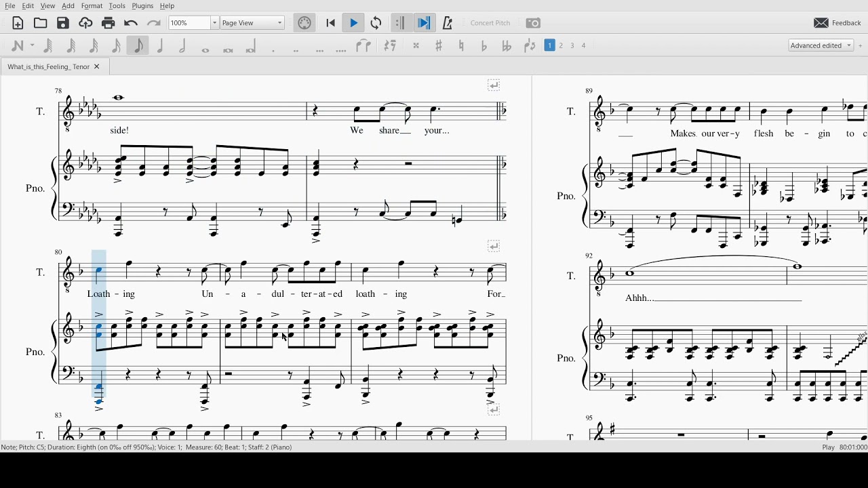868x488 pixels.
Task: Select the quarter note duration
Action: click(x=161, y=45)
